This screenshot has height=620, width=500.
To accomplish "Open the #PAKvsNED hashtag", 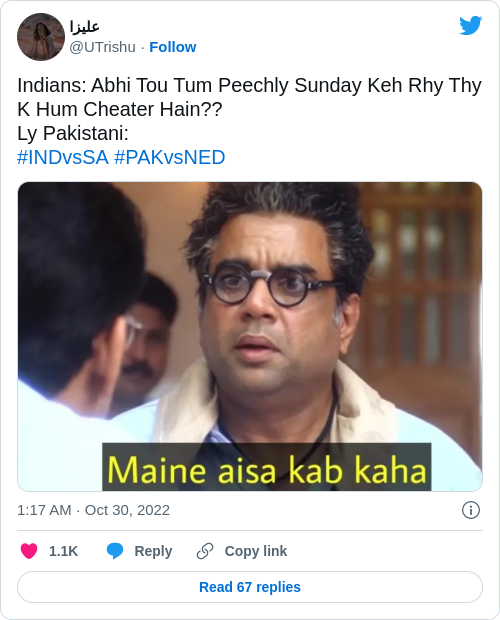I will 170,157.
